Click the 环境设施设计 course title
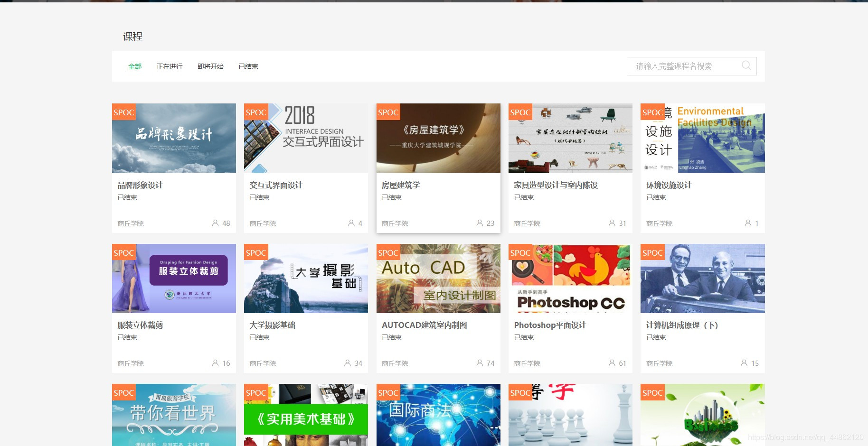This screenshot has height=446, width=868. [x=669, y=185]
